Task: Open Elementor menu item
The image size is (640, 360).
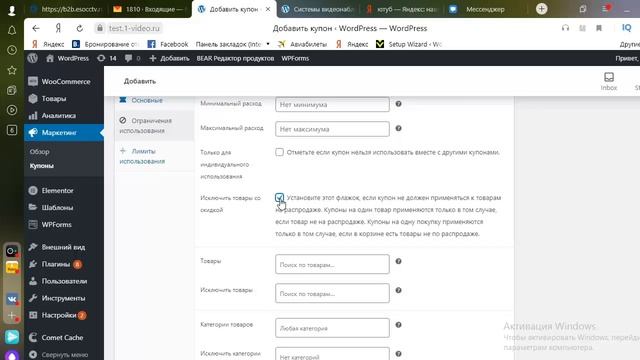Action: pos(64,191)
